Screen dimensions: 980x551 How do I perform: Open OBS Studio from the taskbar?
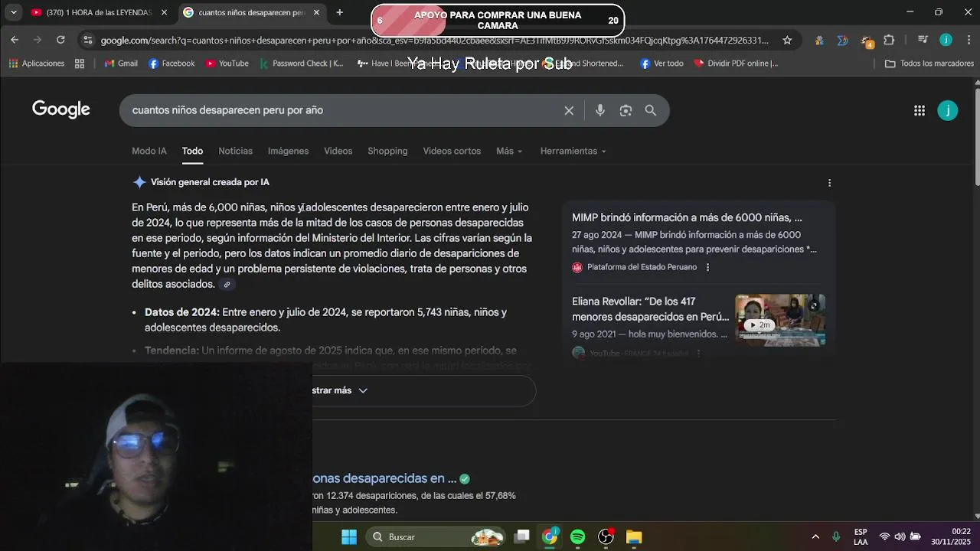pos(606,537)
